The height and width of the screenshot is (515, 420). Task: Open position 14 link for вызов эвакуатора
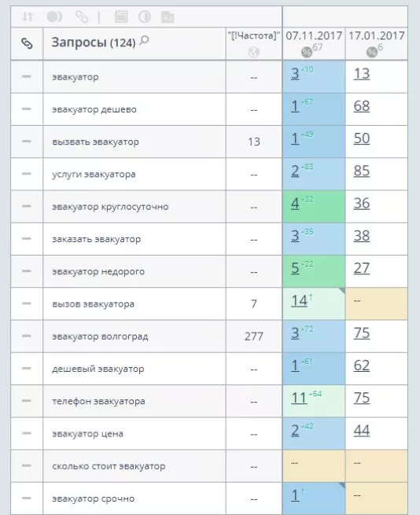[299, 301]
